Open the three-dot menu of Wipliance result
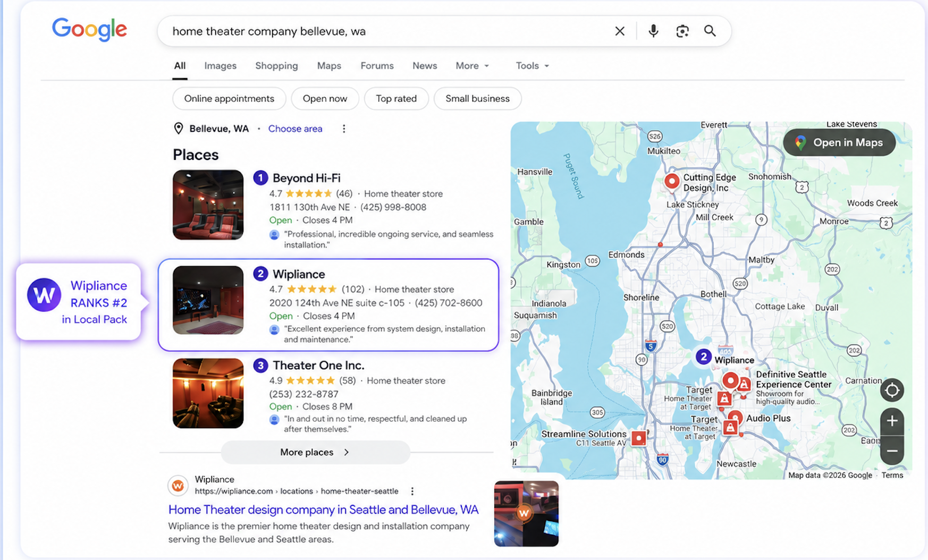The width and height of the screenshot is (928, 560). (412, 491)
